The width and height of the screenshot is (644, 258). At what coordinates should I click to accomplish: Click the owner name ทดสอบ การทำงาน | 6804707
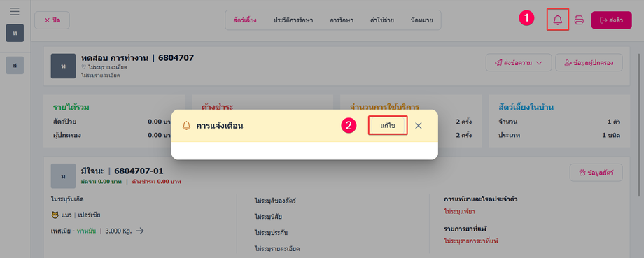(138, 58)
